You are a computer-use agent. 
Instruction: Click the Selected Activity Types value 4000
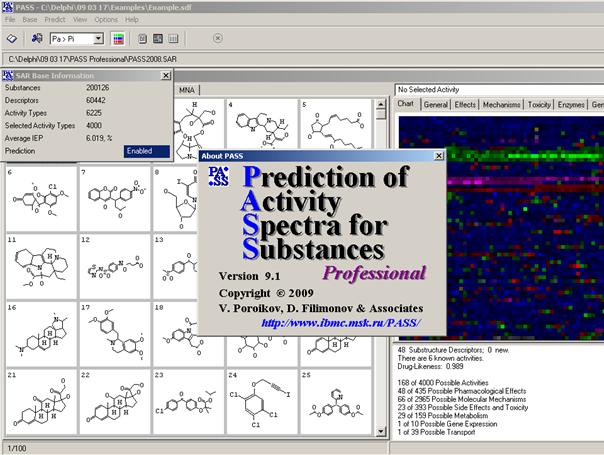pos(94,126)
